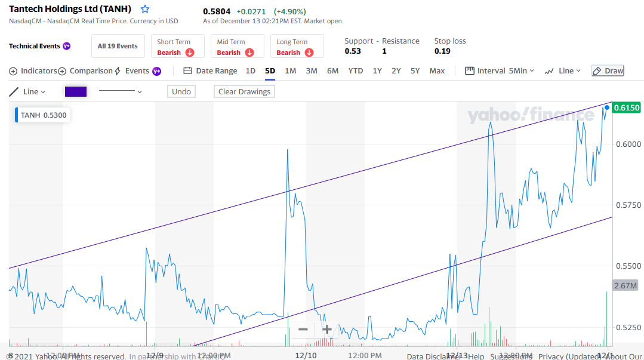Open the Help link in footer

pyautogui.click(x=476, y=356)
